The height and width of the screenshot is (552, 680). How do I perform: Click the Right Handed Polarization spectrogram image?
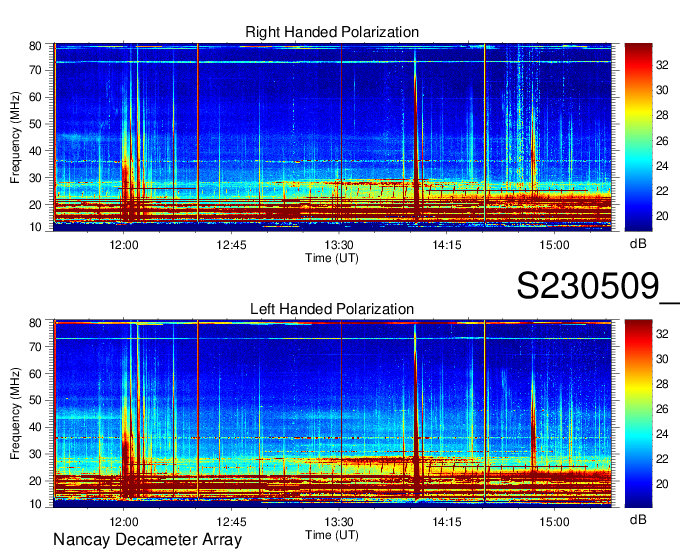coord(332,137)
